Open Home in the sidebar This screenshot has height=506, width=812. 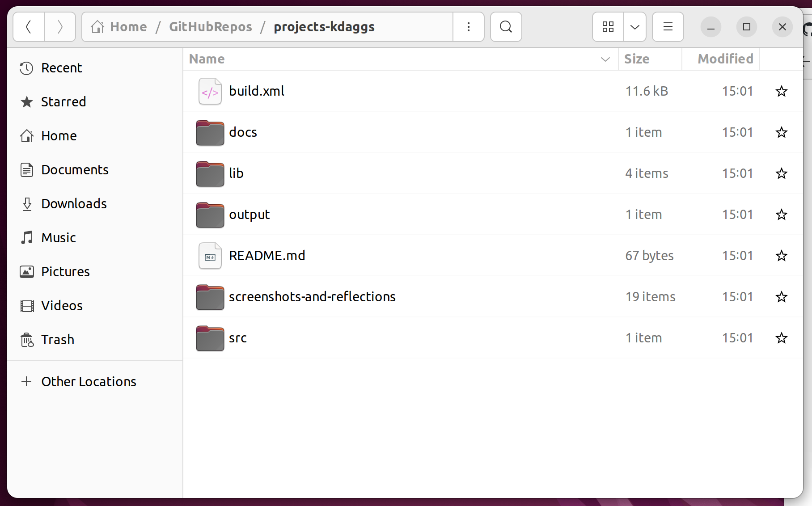click(x=95, y=136)
